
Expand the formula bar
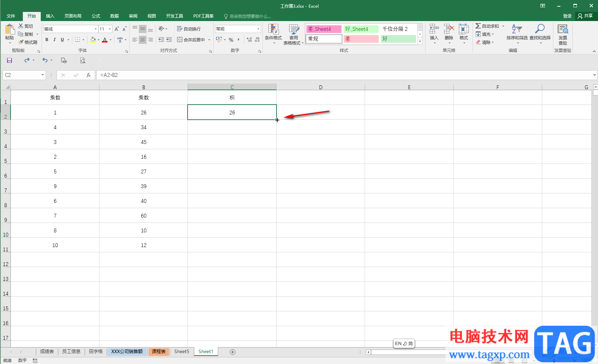(594, 75)
